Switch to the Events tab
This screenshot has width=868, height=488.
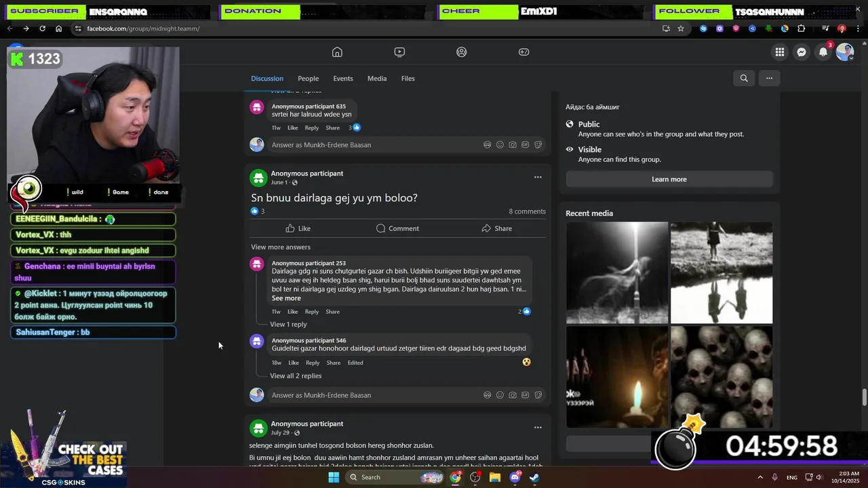pyautogui.click(x=343, y=79)
